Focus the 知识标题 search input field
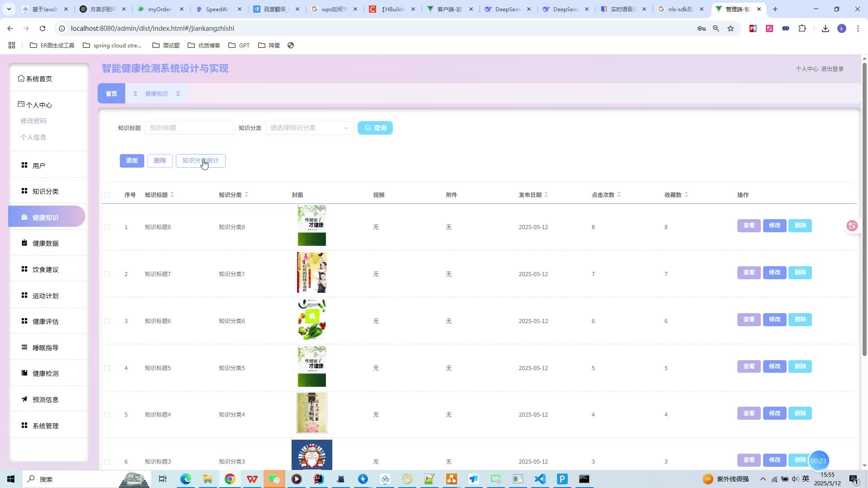The image size is (868, 488). tap(189, 128)
